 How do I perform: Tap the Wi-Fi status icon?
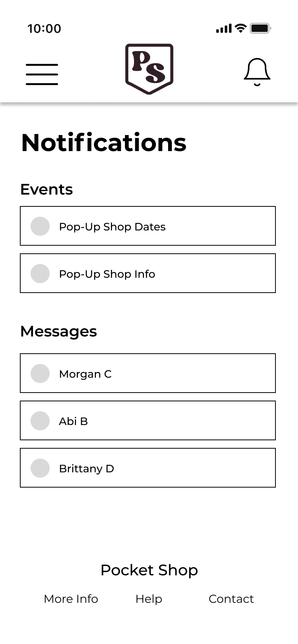pyautogui.click(x=241, y=28)
